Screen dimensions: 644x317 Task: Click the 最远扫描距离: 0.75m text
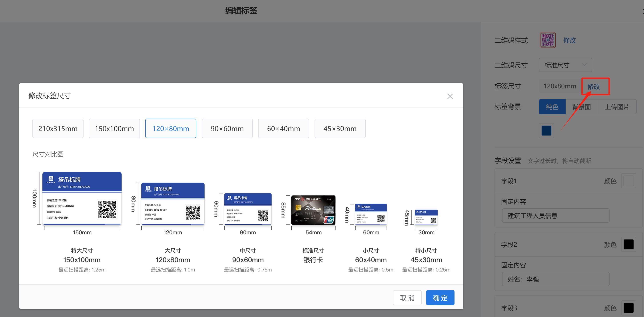coord(248,269)
